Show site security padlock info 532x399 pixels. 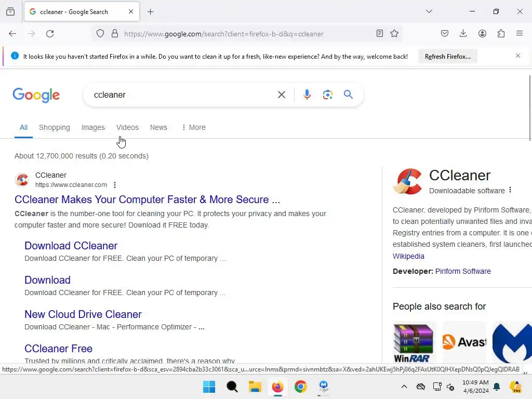[x=115, y=34]
